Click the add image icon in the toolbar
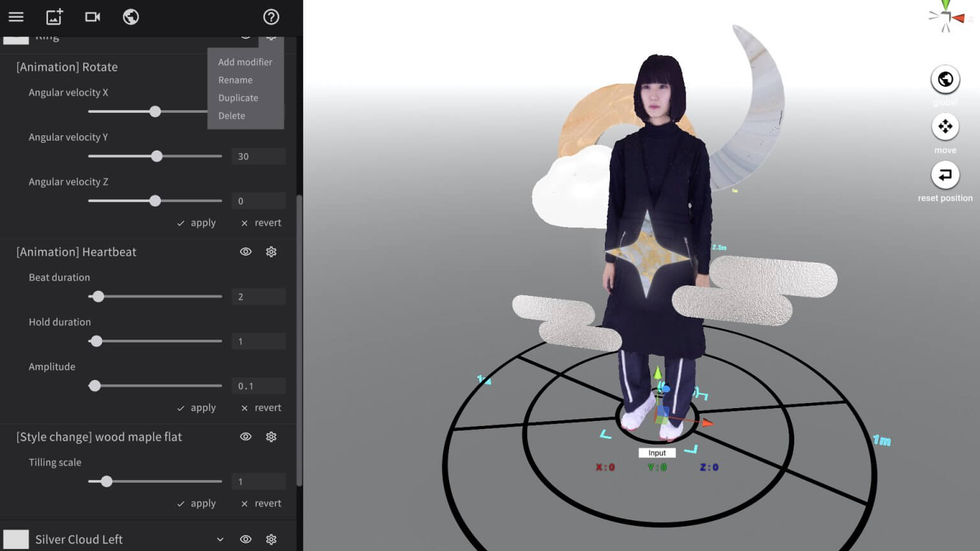Image resolution: width=980 pixels, height=551 pixels. tap(54, 17)
